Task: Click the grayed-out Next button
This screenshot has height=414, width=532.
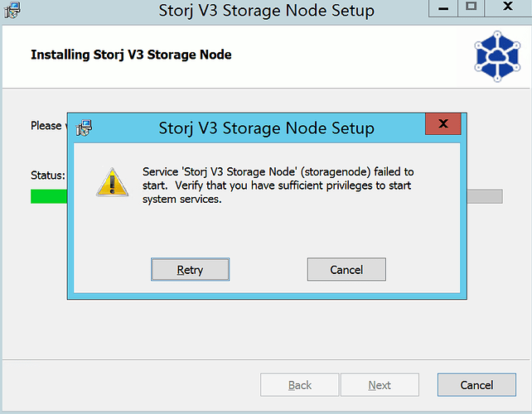Action: [380, 384]
